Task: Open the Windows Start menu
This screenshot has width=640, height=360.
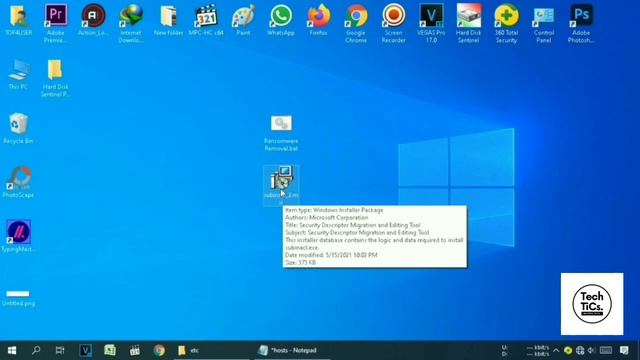Action: [12, 350]
